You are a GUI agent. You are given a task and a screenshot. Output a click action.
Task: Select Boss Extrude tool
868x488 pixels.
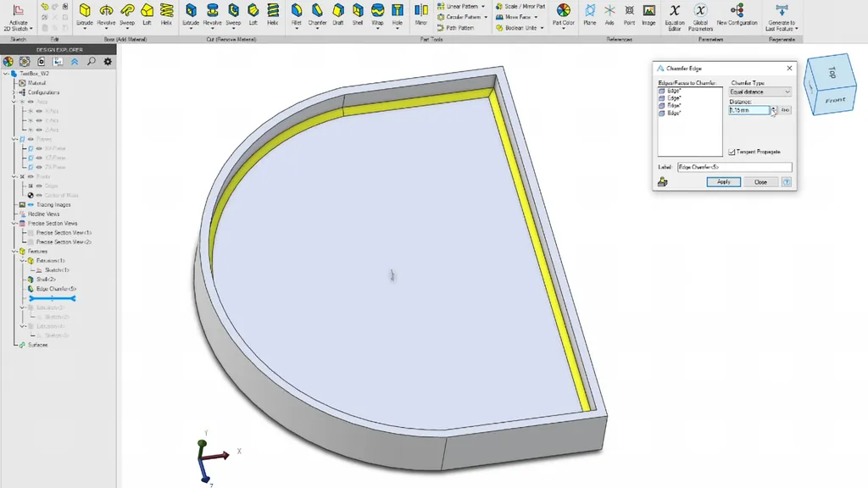[x=85, y=15]
